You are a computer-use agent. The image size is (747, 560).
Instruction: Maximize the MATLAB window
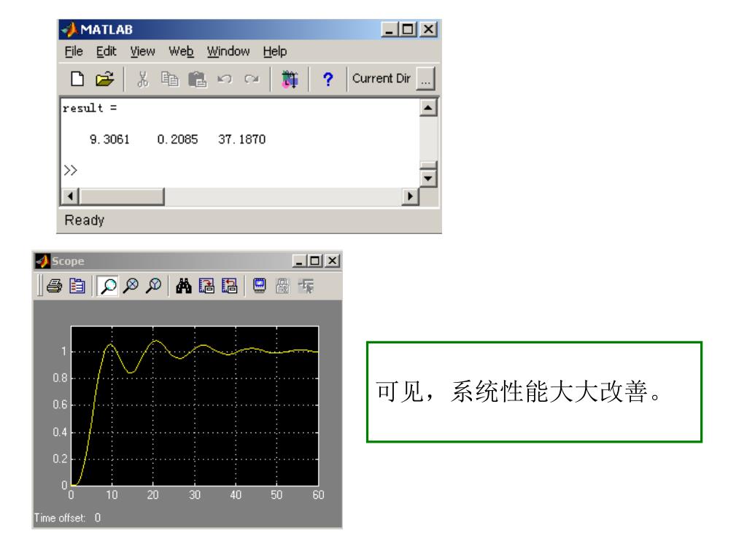point(408,29)
